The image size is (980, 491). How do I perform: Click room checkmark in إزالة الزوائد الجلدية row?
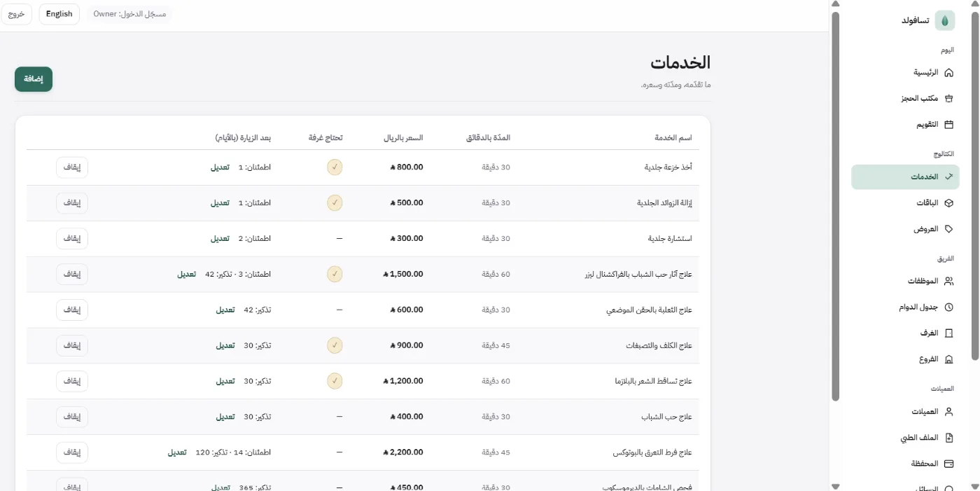335,203
